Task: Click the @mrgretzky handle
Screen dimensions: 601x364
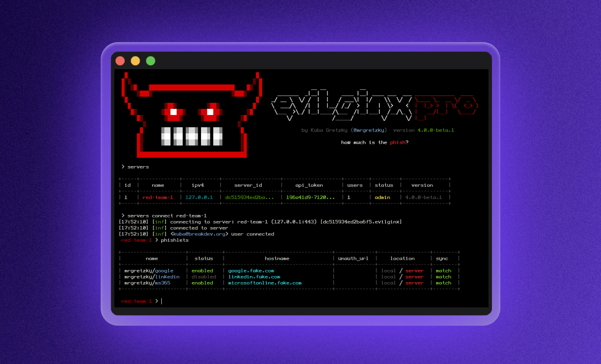Action: click(x=369, y=130)
